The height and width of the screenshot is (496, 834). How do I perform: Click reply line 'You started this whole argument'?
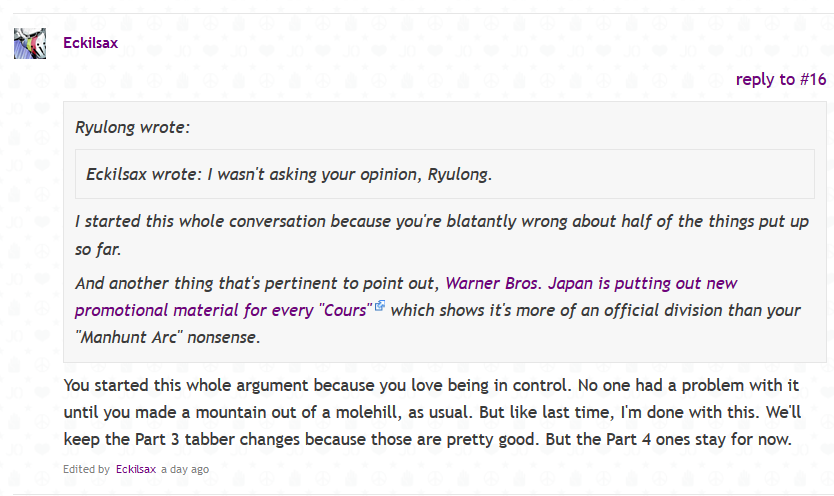186,385
